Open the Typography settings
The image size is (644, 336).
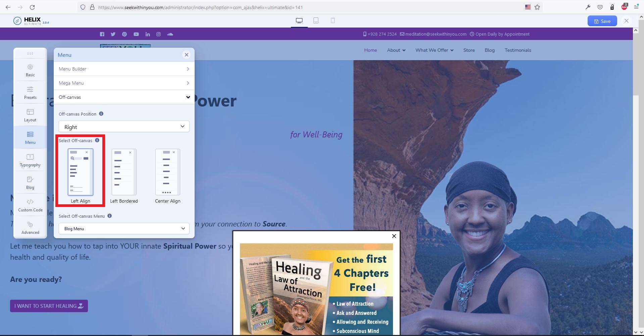(x=30, y=160)
